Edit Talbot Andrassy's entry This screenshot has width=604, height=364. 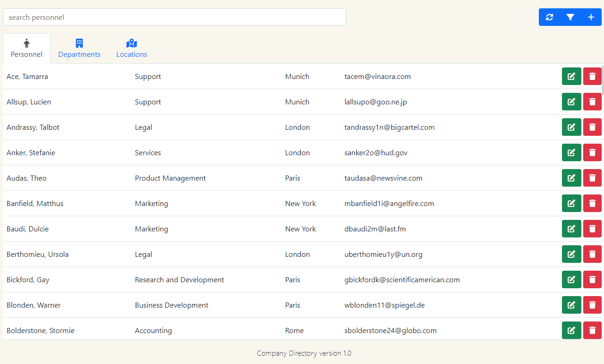(x=571, y=127)
